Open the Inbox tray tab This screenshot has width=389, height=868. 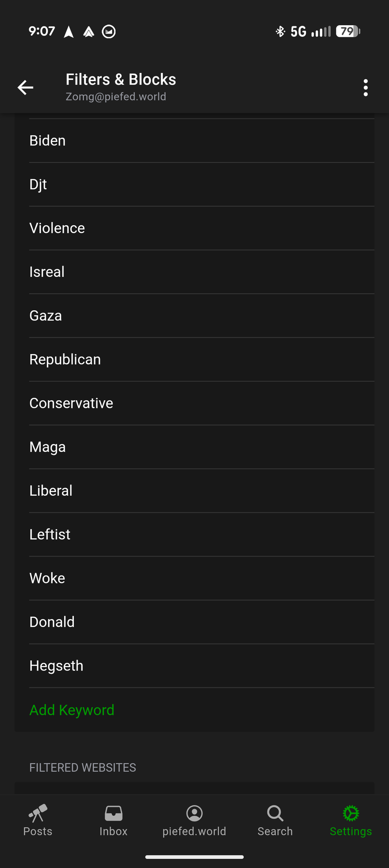[113, 820]
